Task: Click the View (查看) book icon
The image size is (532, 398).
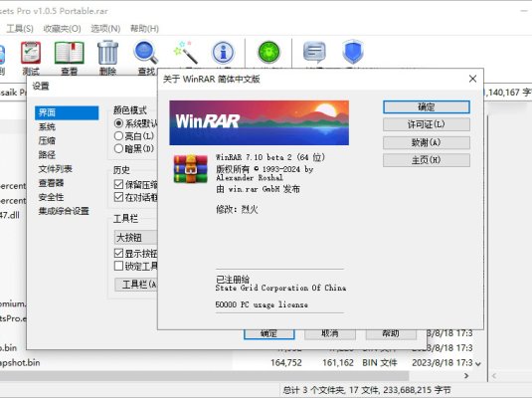Action: (70, 53)
